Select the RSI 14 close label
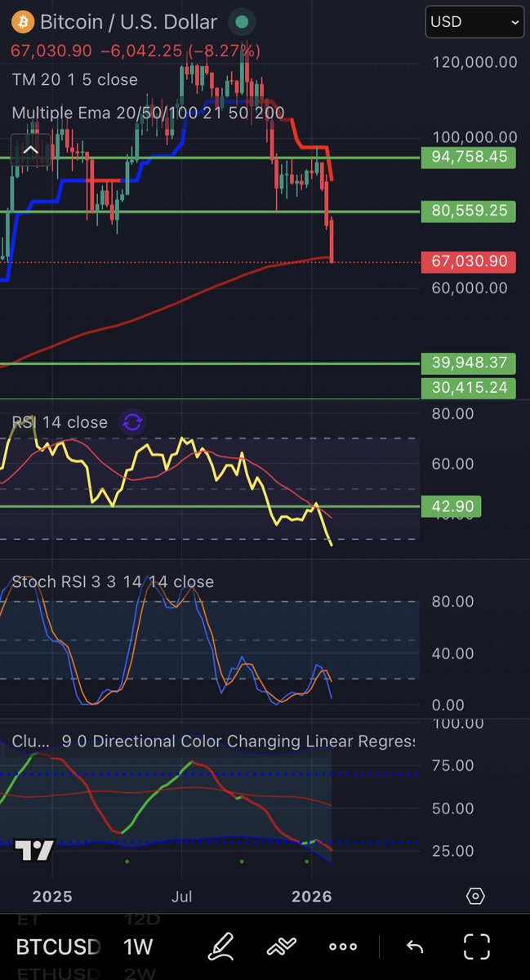This screenshot has height=980, width=530. [x=60, y=422]
